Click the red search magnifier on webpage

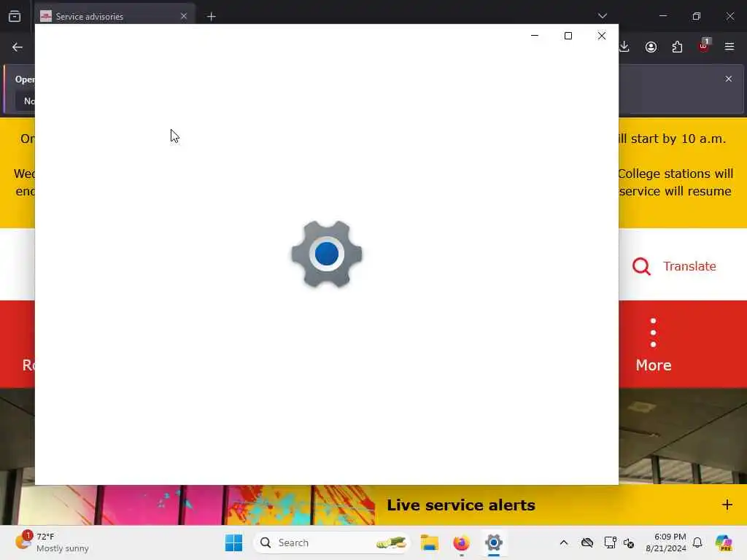[641, 266]
